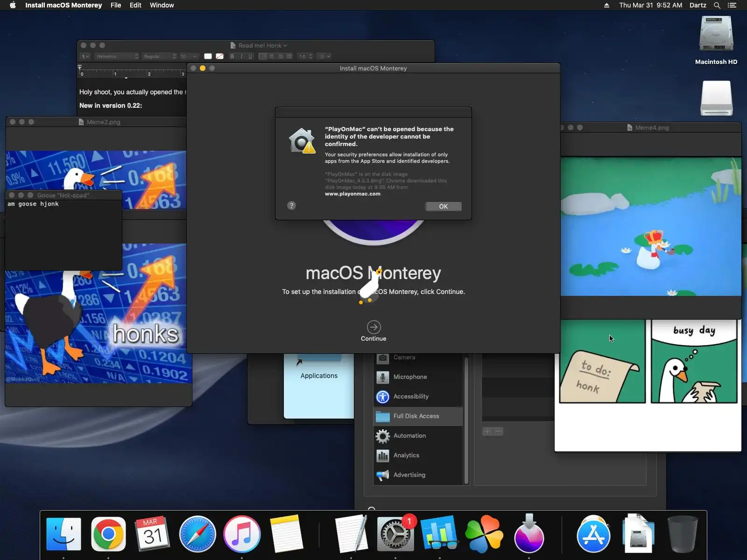Launch Google Chrome from the Dock
This screenshot has height=560, width=747.
(108, 534)
